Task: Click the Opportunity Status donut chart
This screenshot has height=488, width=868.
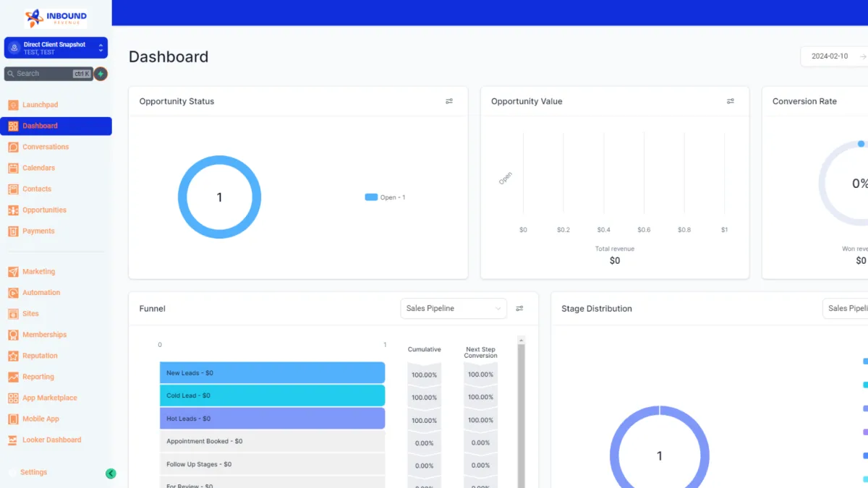Action: click(219, 197)
